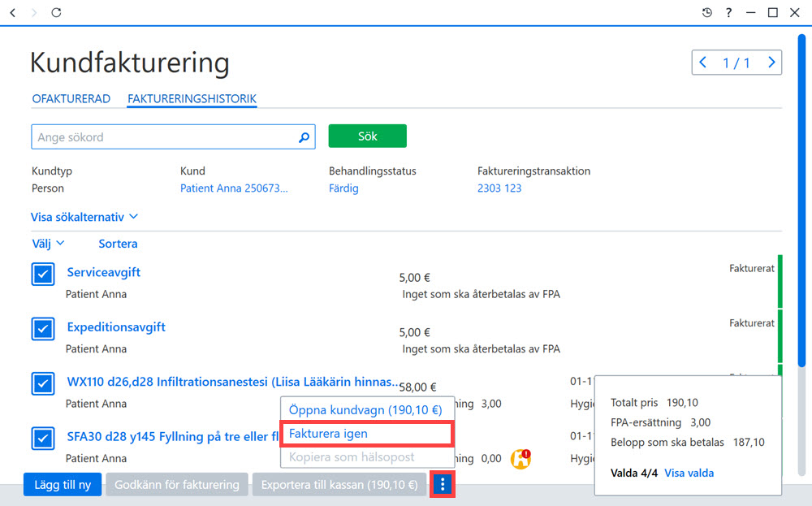Image resolution: width=812 pixels, height=506 pixels.
Task: Uncheck the Serviceavgift checkbox
Action: click(43, 274)
